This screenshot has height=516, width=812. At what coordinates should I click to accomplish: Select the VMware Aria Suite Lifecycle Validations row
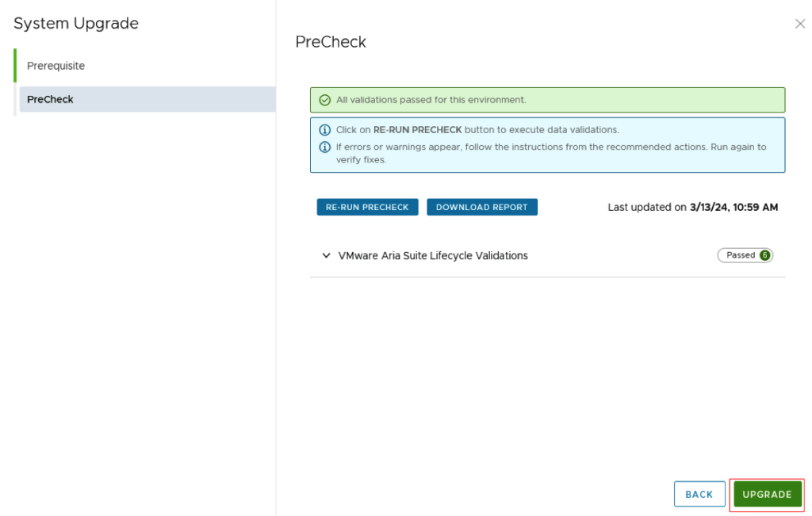pos(433,256)
